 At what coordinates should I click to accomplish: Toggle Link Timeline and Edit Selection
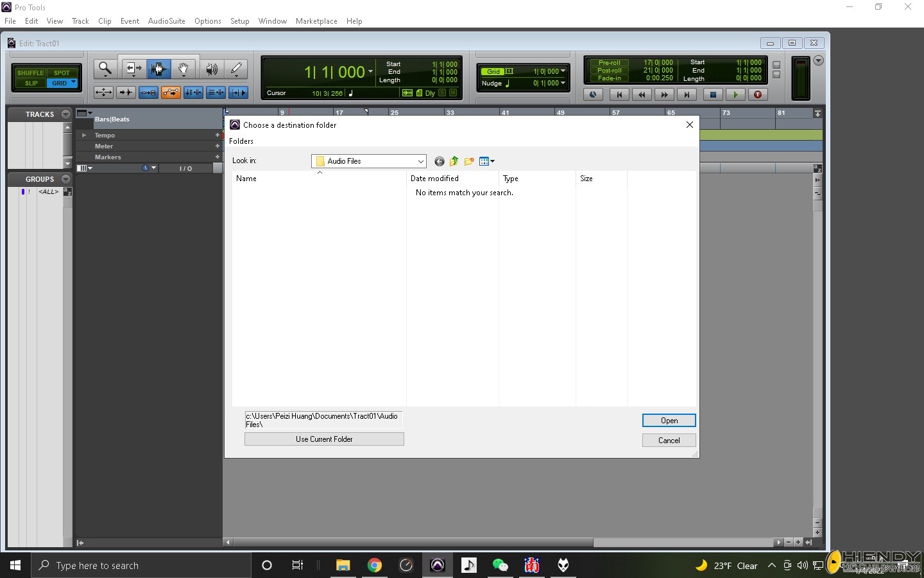(193, 92)
